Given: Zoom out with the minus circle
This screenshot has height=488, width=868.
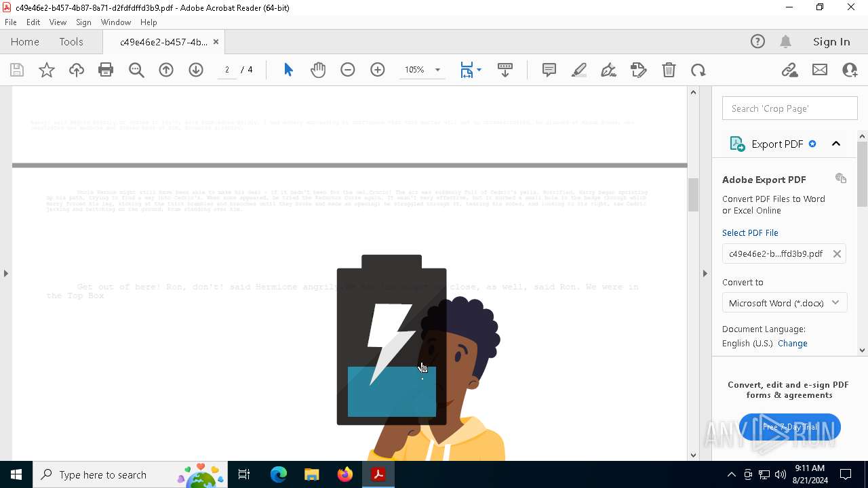Looking at the screenshot, I should (x=348, y=70).
